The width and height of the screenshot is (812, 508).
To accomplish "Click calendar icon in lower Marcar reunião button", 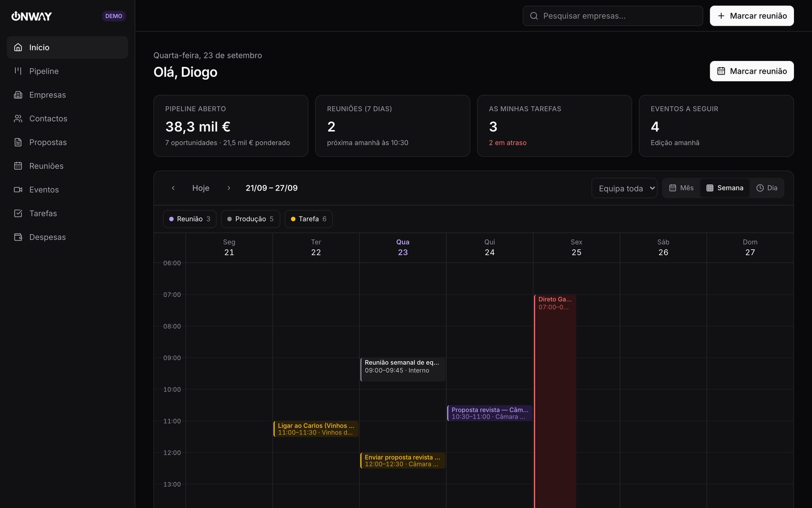I will coord(721,71).
